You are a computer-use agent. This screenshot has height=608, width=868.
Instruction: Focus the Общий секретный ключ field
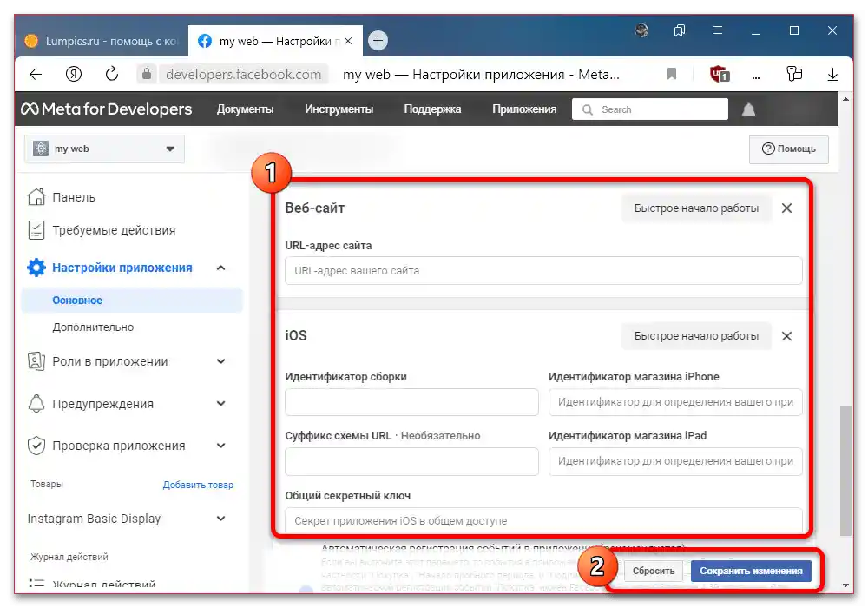click(543, 520)
